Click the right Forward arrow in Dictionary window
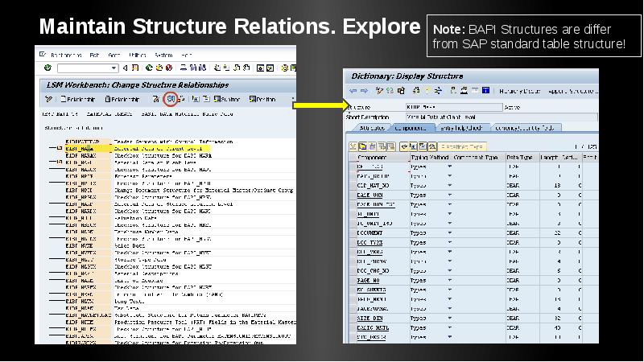The image size is (644, 362). pyautogui.click(x=365, y=91)
